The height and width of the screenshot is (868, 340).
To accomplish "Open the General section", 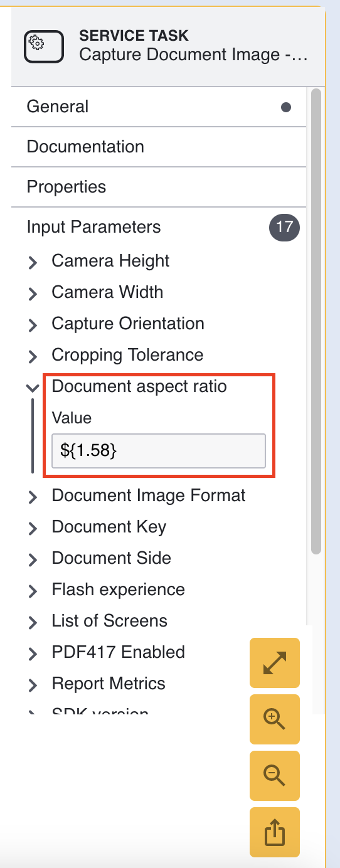I will coord(159,107).
